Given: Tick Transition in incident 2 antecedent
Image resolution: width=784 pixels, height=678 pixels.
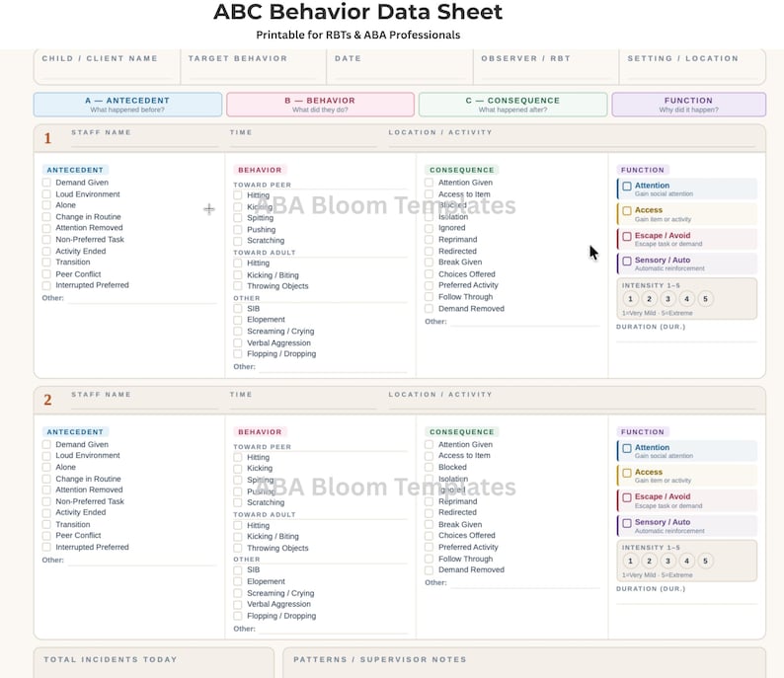Looking at the screenshot, I should pyautogui.click(x=46, y=525).
